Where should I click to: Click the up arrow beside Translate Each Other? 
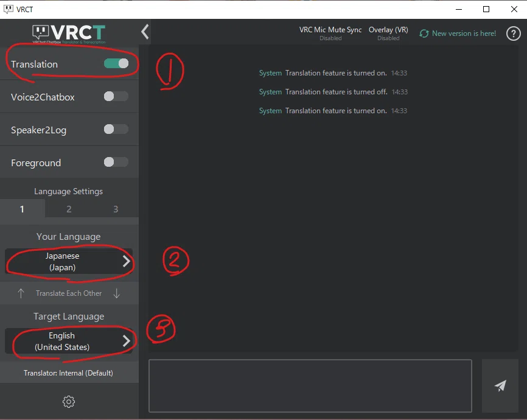(21, 293)
